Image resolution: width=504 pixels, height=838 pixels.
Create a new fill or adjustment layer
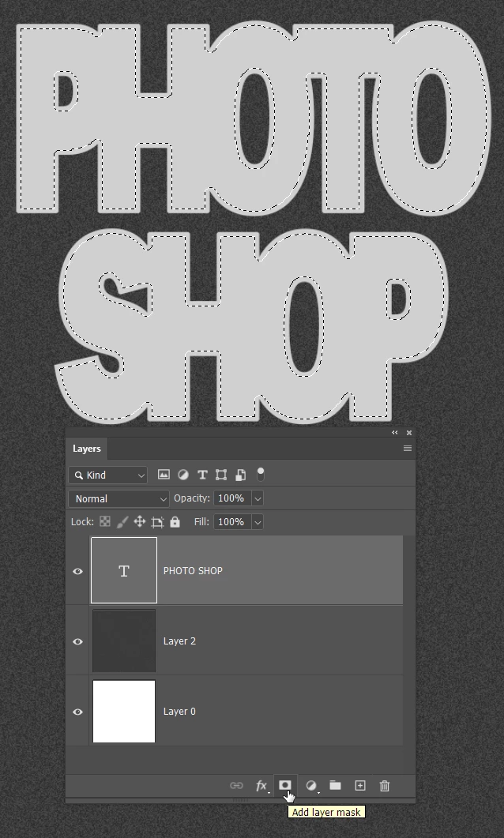pyautogui.click(x=310, y=786)
